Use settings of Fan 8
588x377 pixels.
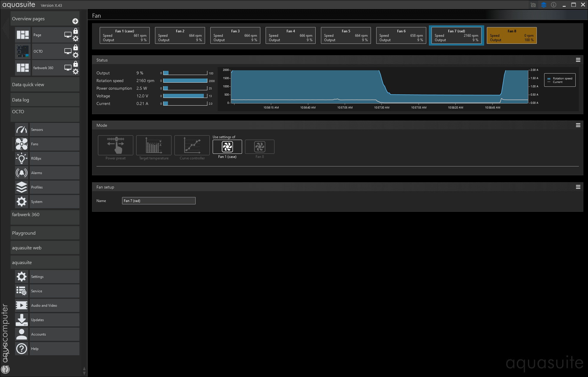click(x=259, y=147)
